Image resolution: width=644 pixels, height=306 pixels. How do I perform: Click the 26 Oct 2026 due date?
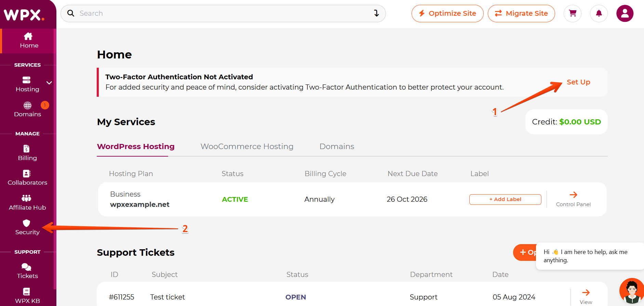[407, 199]
